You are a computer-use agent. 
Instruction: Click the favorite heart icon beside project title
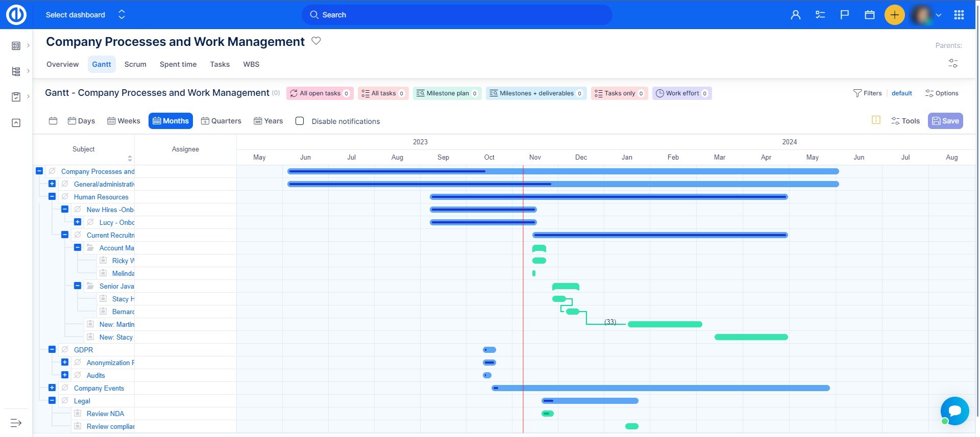click(316, 41)
